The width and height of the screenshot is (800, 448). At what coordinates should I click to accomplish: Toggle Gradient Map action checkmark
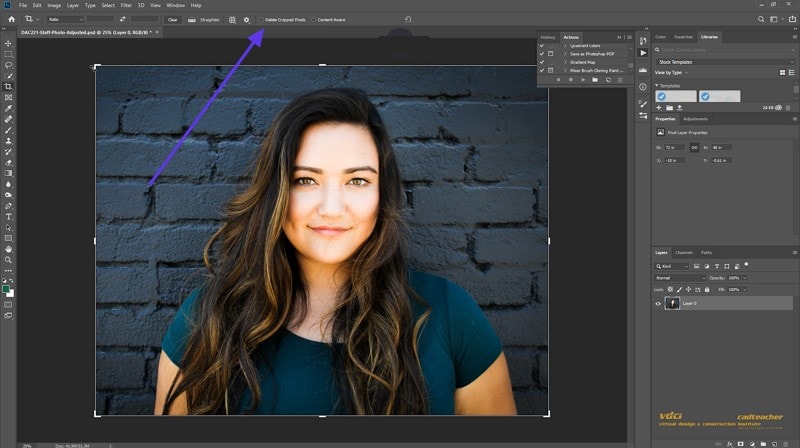point(542,62)
